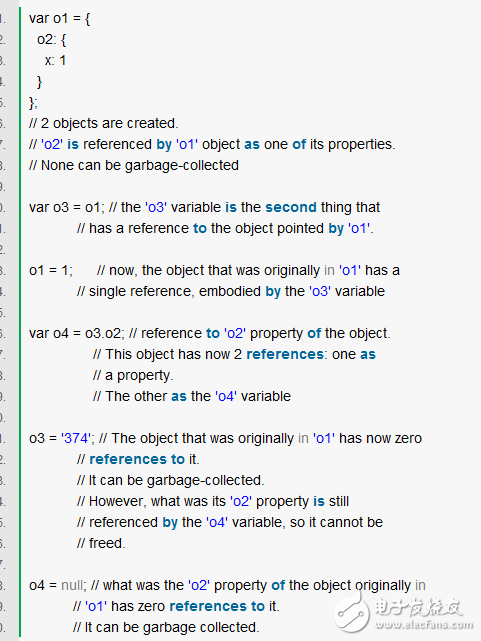Click the green vertical gutter bar
Viewport: 481px width, 641px height.
(x=20, y=320)
